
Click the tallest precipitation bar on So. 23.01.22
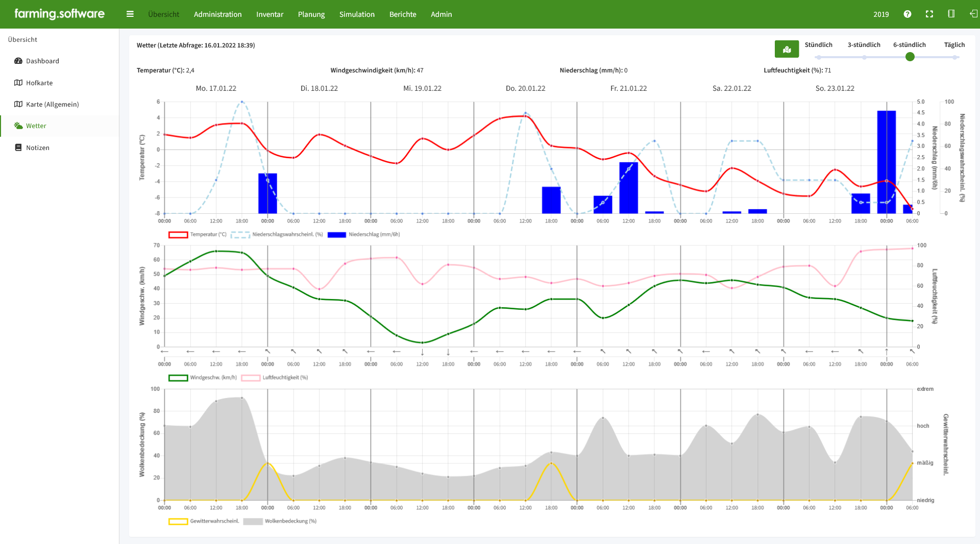[887, 162]
